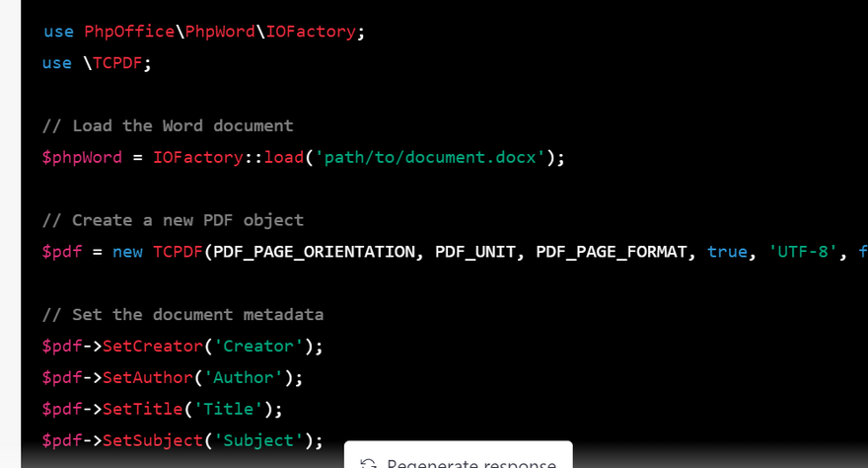The image size is (868, 468).
Task: Place cursor on the $phpWord variable
Action: coord(82,157)
